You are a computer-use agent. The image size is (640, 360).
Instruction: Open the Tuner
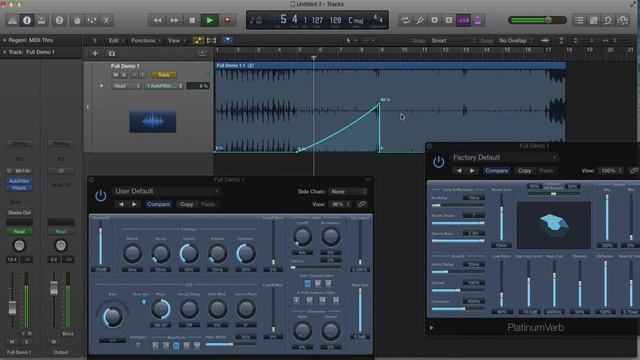click(420, 20)
